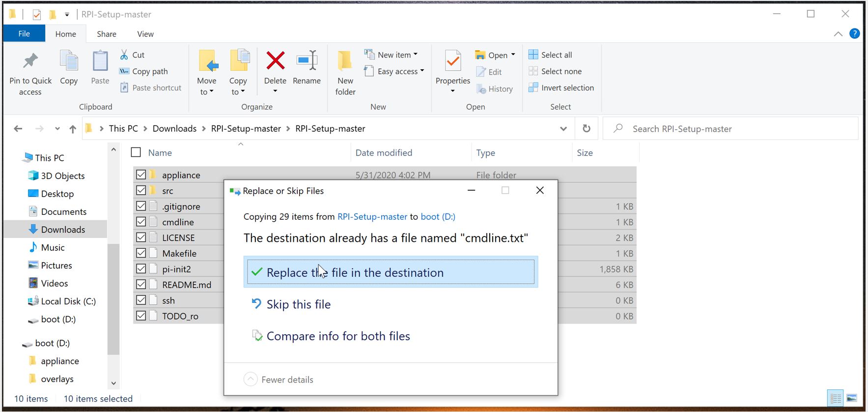
Task: Open address bar history dropdown
Action: [x=563, y=129]
